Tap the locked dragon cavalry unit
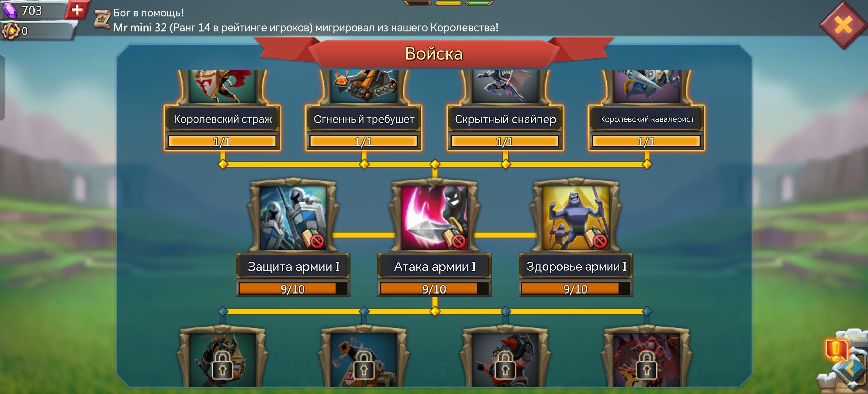Viewport: 868px width, 394px height. coord(646,359)
